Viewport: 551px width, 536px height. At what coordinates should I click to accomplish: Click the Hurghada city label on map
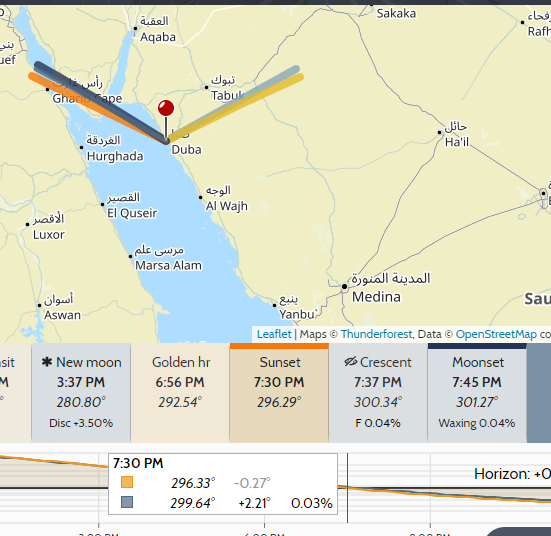tap(115, 156)
